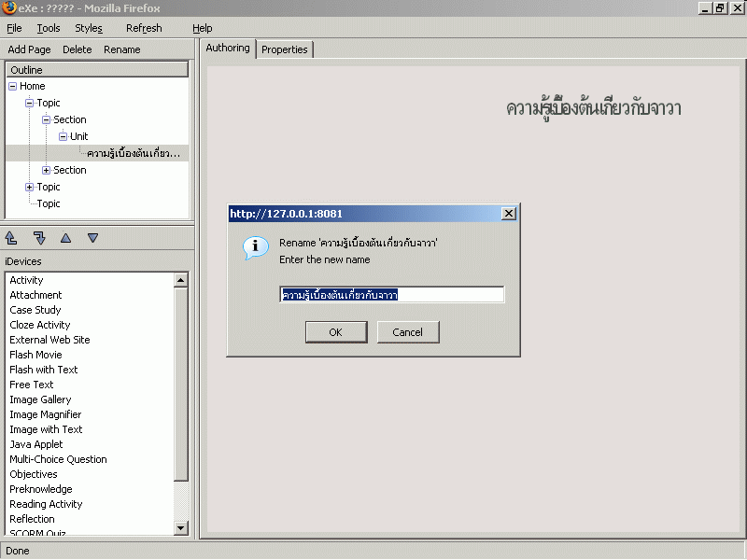Open the Styles menu
Screen dimensions: 747x560
(89, 28)
